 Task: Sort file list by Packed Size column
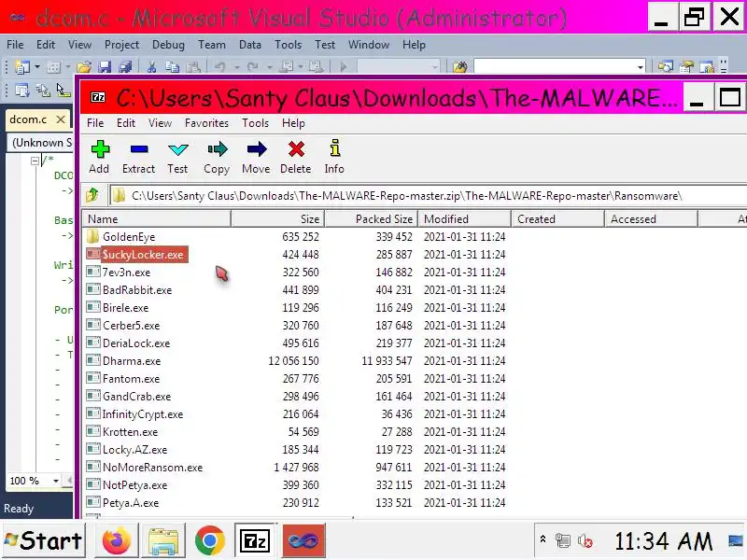[371, 219]
